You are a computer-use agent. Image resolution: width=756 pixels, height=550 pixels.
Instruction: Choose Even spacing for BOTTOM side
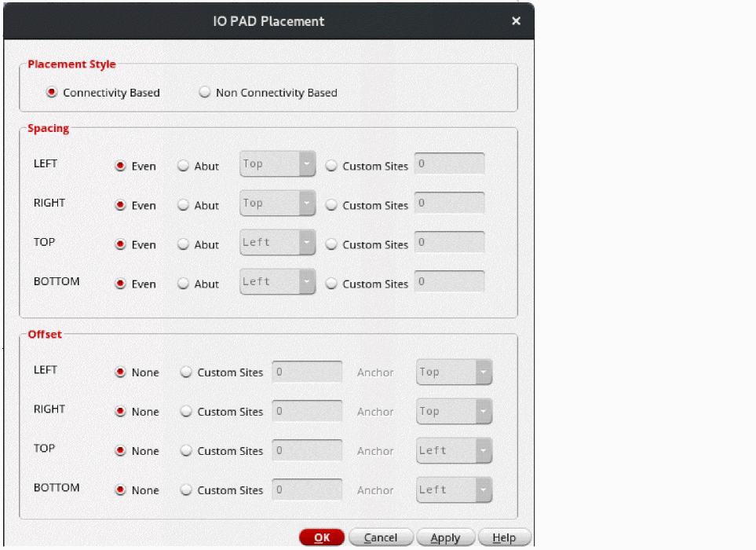tap(120, 284)
